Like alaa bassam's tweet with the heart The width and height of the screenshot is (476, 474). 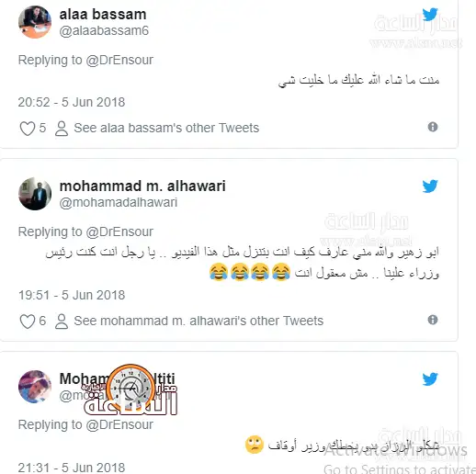click(x=28, y=129)
